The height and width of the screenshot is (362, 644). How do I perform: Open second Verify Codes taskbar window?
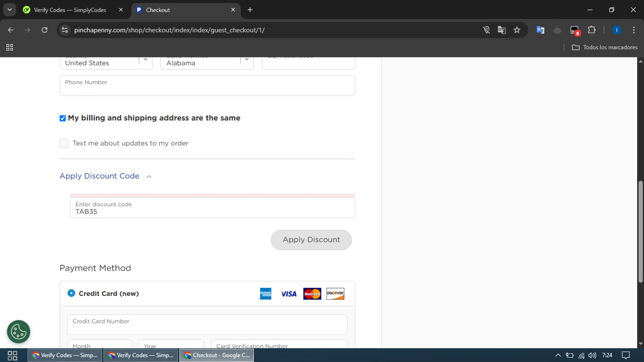point(141,356)
